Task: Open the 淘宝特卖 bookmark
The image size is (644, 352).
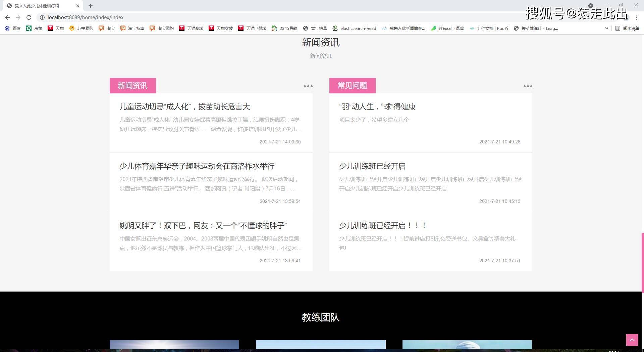Action: (132, 29)
